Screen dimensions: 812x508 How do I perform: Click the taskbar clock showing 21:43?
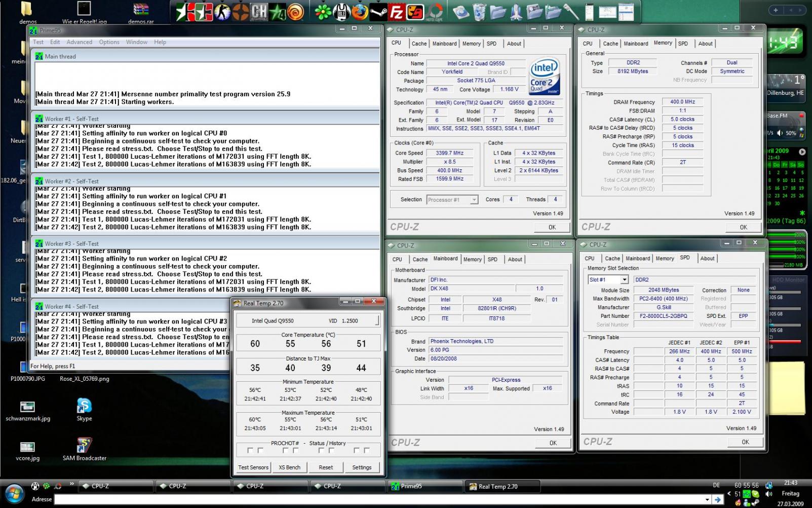click(x=791, y=483)
